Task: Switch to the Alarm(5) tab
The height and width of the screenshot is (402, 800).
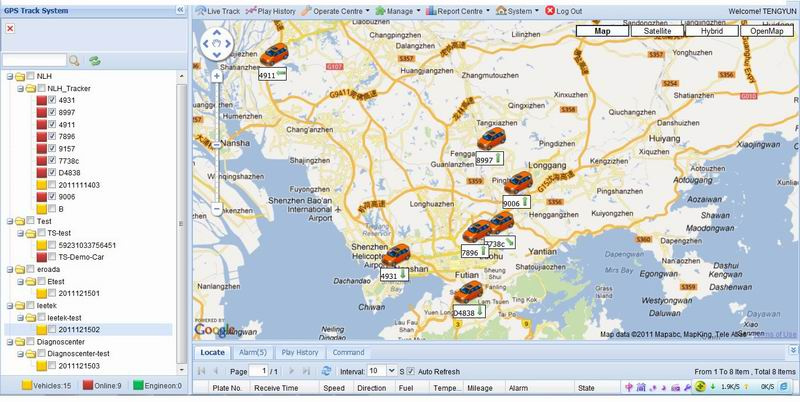Action: click(253, 353)
